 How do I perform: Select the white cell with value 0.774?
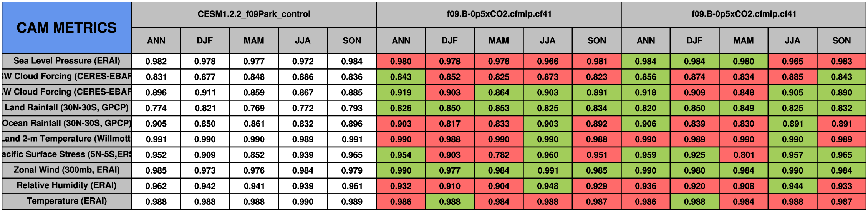click(156, 108)
